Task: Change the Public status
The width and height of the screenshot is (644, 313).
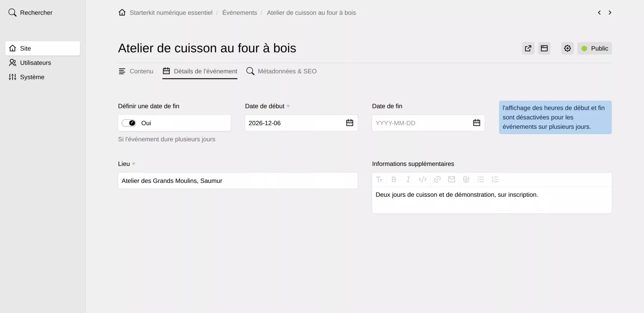Action: pyautogui.click(x=595, y=48)
